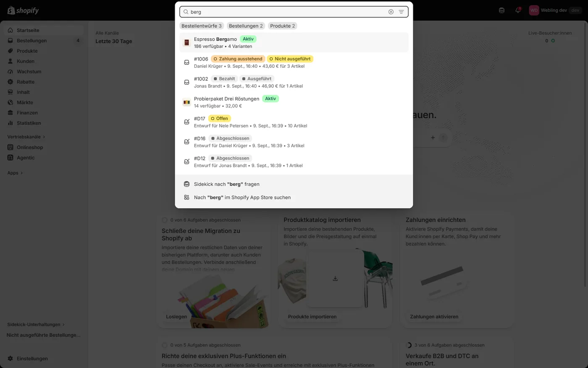588x368 pixels.
Task: Open Produktkatalog importieren card heading
Action: pos(322,220)
